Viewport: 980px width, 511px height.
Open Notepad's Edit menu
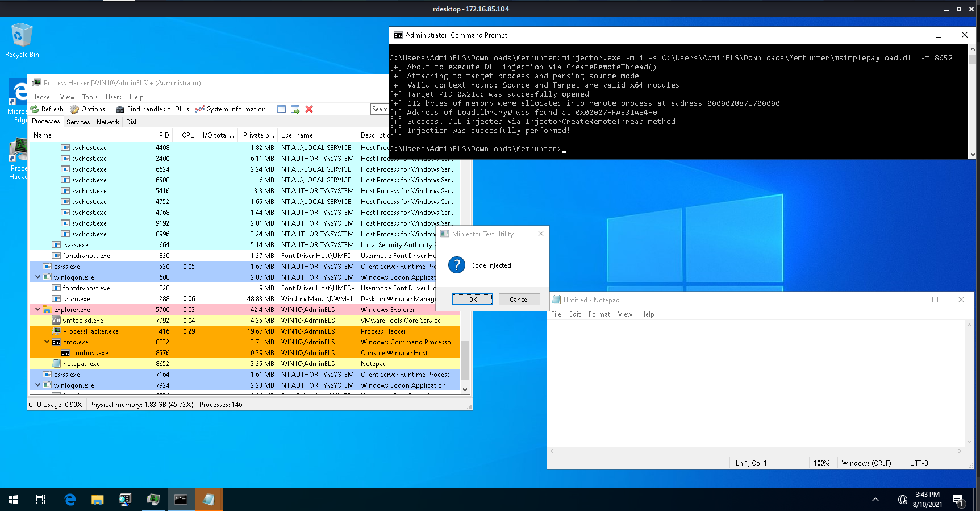point(575,314)
